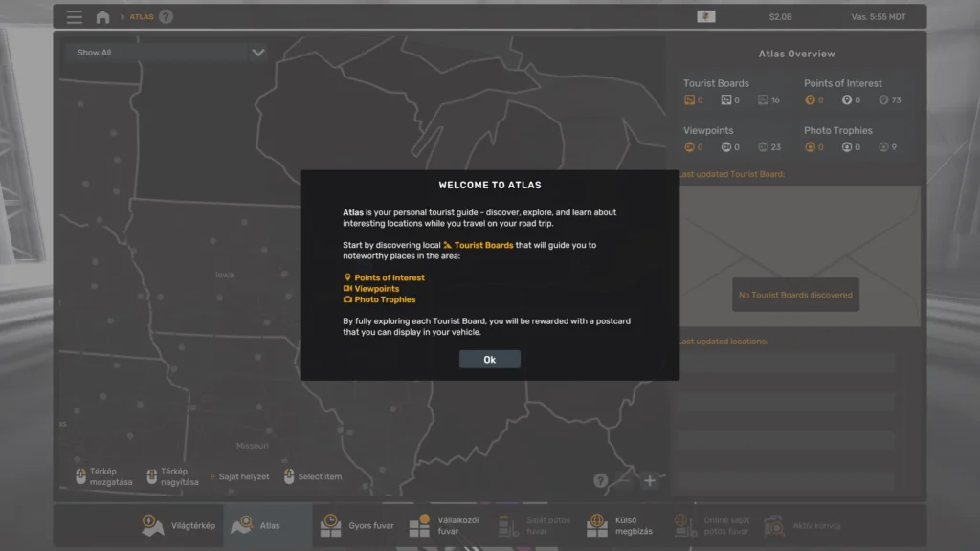Click the Tourist Boards total 16 icon
The width and height of the screenshot is (980, 551).
tap(763, 99)
